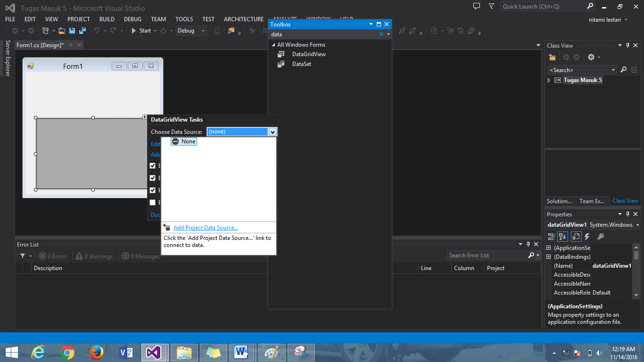Open the Choose Data Source dropdown

pos(272,132)
